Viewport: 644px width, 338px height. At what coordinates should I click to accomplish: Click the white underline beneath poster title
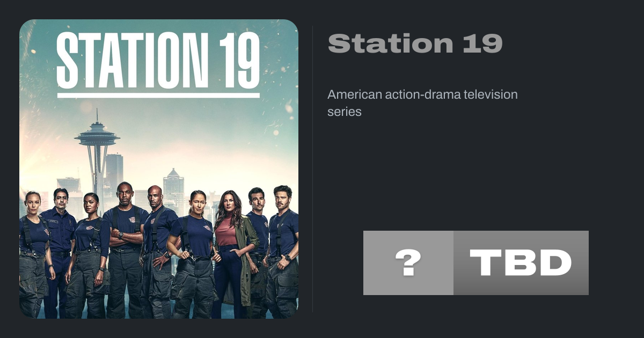158,95
